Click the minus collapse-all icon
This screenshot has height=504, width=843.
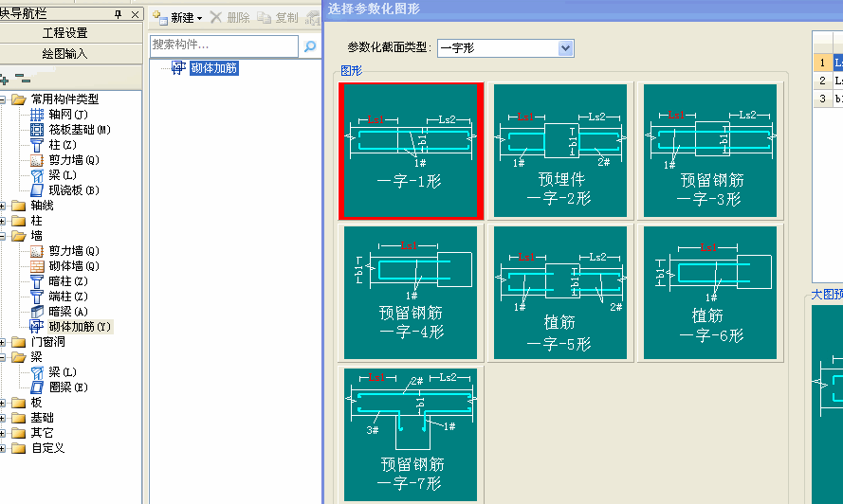23,79
